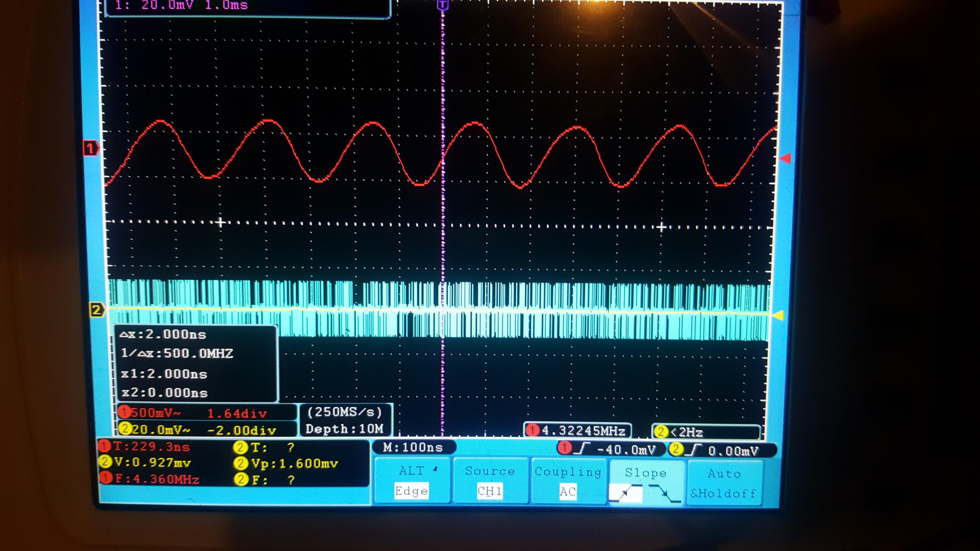Click the CH2 Vp:1.600mv measurement
The image size is (980, 551).
[x=286, y=463]
